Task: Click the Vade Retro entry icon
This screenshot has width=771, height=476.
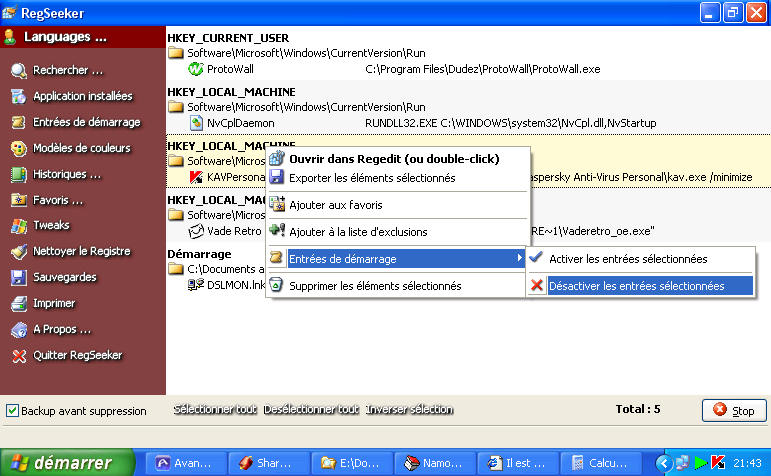Action: point(196,231)
